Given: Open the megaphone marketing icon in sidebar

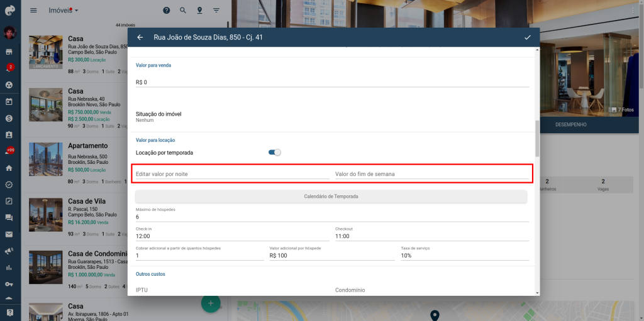Looking at the screenshot, I should (9, 251).
